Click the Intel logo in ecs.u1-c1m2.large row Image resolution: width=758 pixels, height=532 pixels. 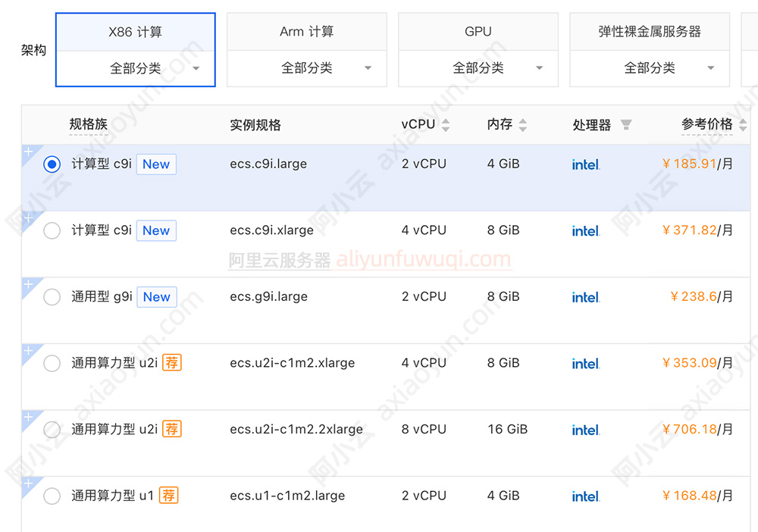[x=585, y=496]
